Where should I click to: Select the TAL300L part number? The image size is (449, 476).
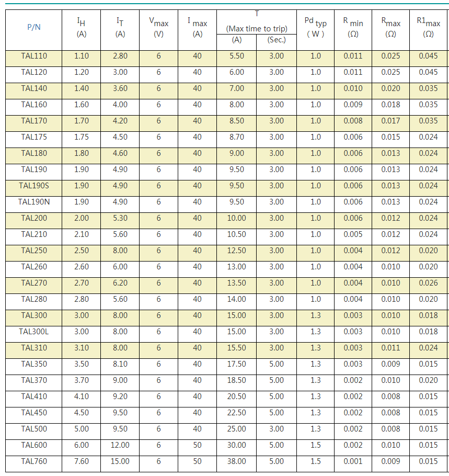coord(34,332)
